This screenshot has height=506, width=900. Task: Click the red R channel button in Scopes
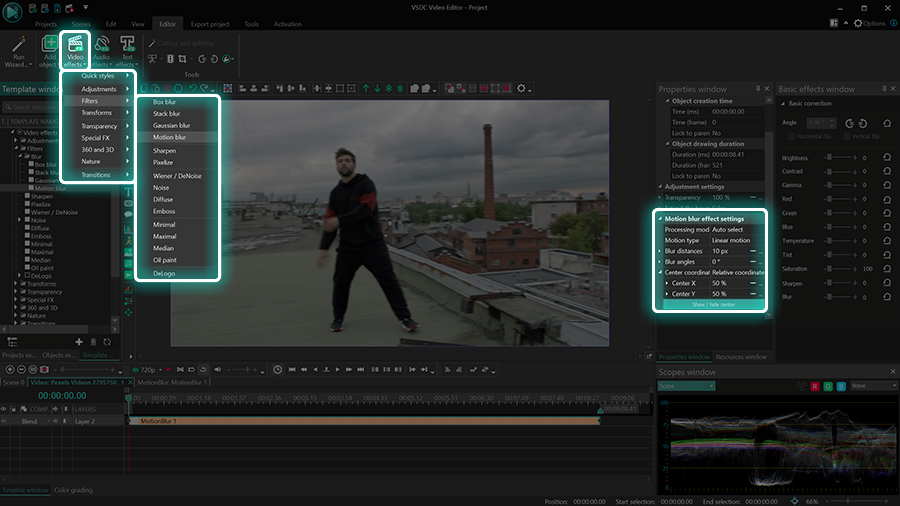coord(815,385)
